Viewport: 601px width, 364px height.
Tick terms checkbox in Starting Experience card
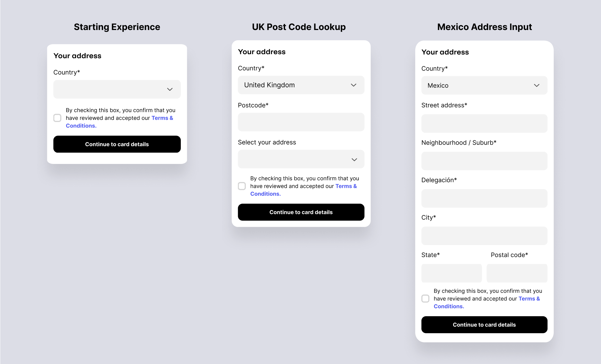pyautogui.click(x=57, y=118)
